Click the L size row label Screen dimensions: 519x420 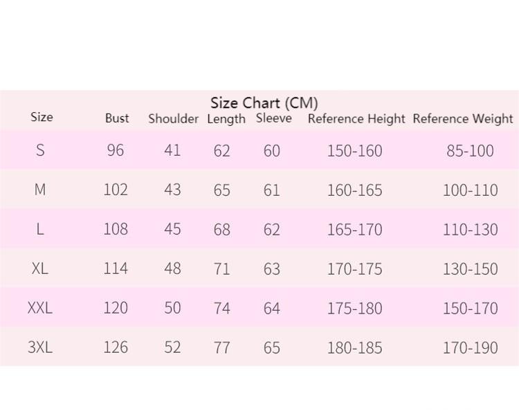[x=40, y=229]
